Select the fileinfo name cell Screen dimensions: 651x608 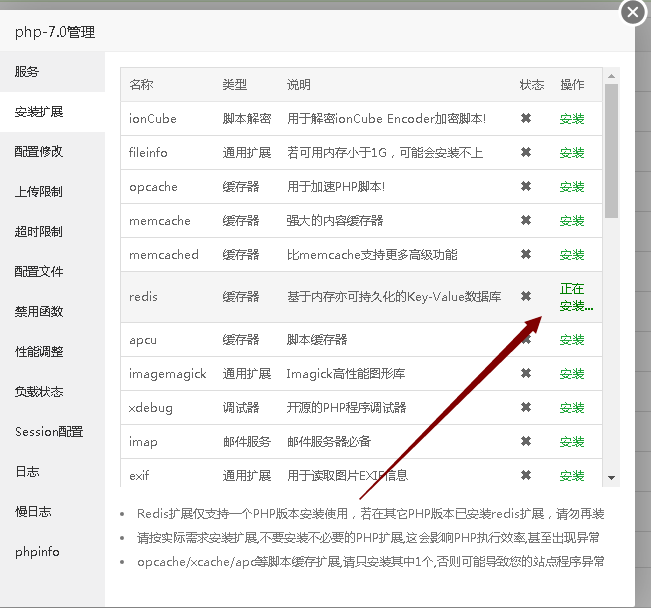(x=148, y=153)
